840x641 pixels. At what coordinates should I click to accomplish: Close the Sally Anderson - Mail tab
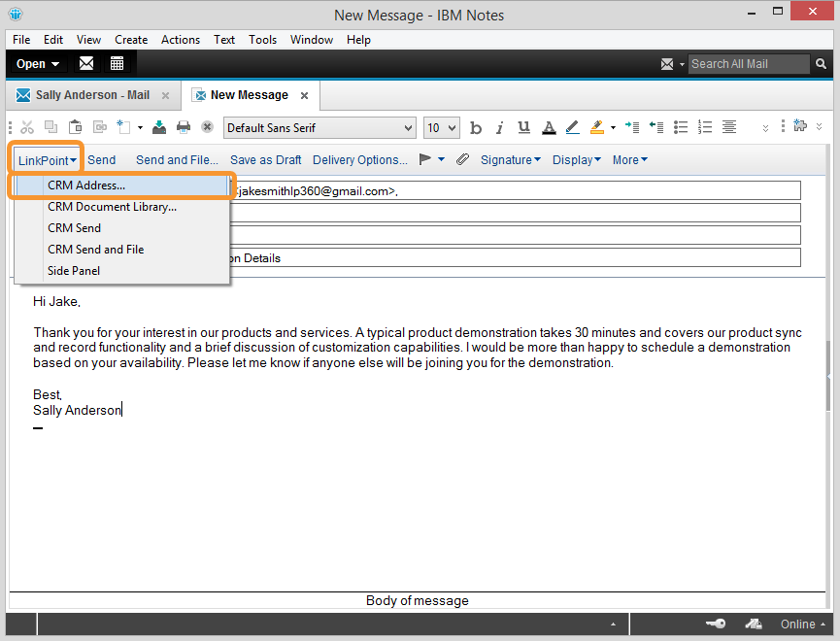165,95
